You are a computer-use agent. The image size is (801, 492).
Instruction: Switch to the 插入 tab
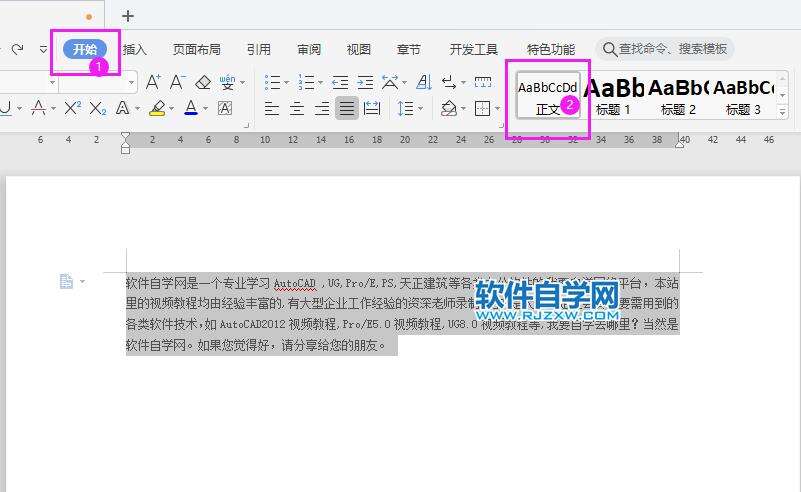pos(135,50)
